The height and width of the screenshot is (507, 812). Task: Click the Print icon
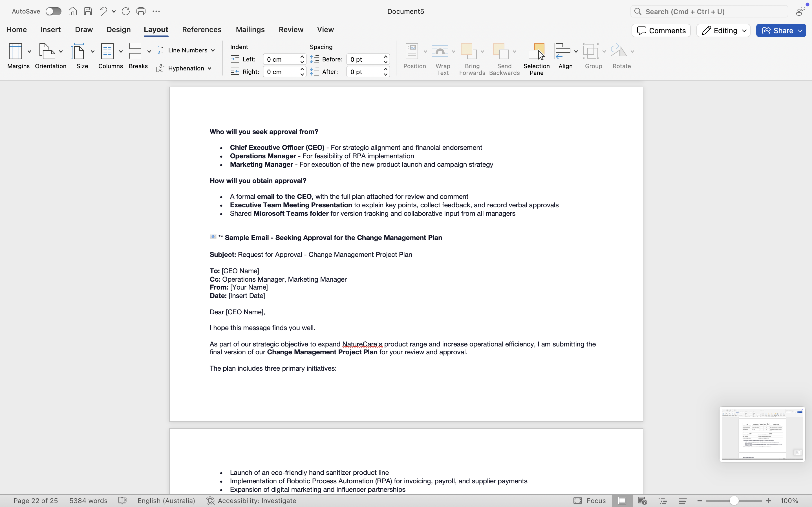141,11
